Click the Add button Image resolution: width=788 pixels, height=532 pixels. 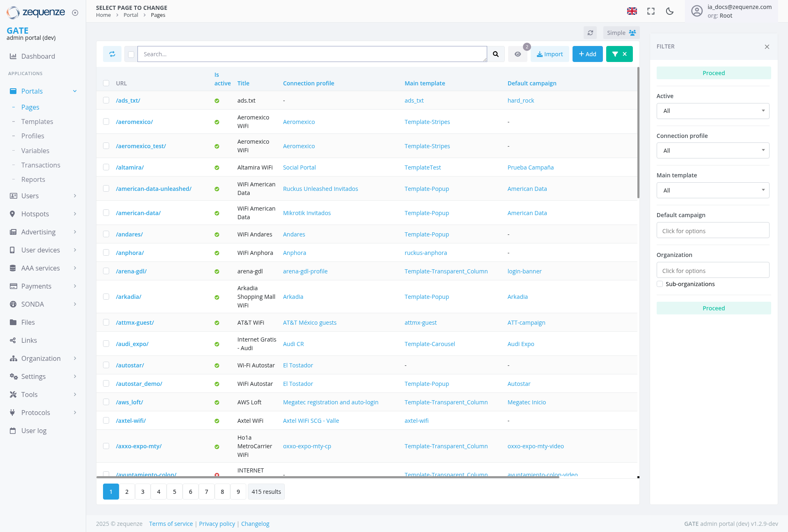[588, 54]
